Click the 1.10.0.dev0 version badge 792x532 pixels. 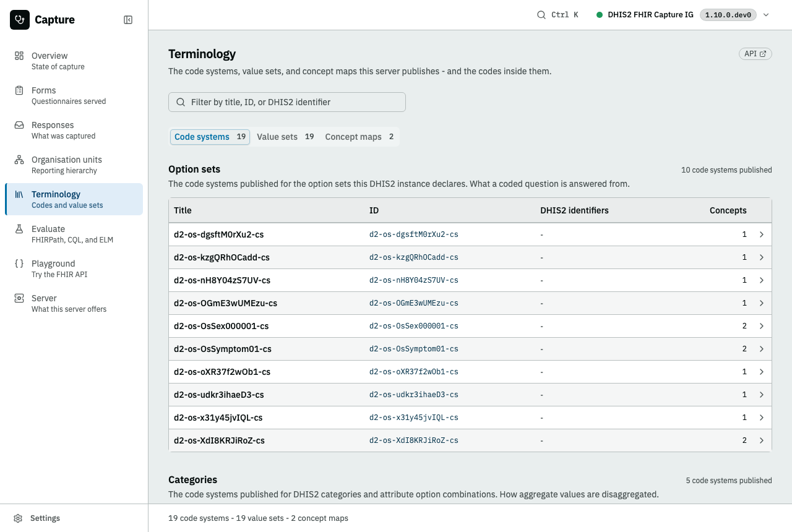click(728, 15)
